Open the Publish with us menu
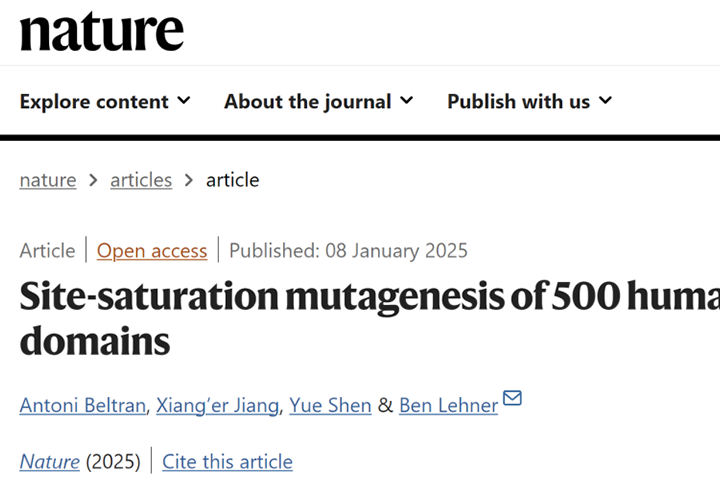This screenshot has width=720, height=480. click(x=518, y=101)
